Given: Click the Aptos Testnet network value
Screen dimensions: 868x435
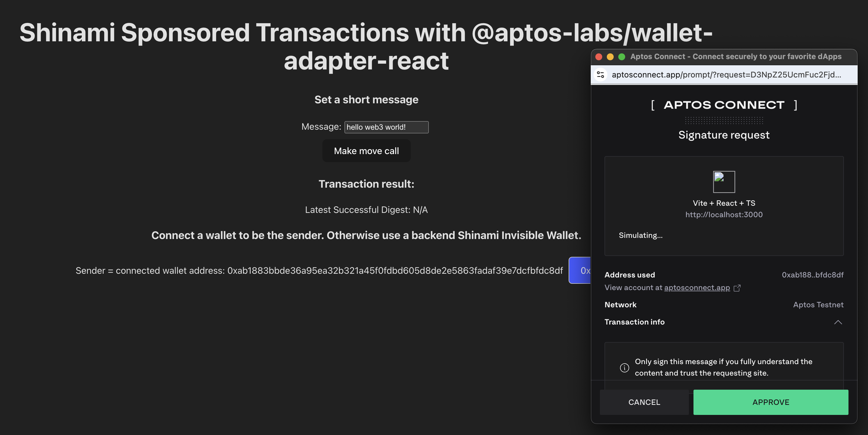Looking at the screenshot, I should click(x=818, y=305).
